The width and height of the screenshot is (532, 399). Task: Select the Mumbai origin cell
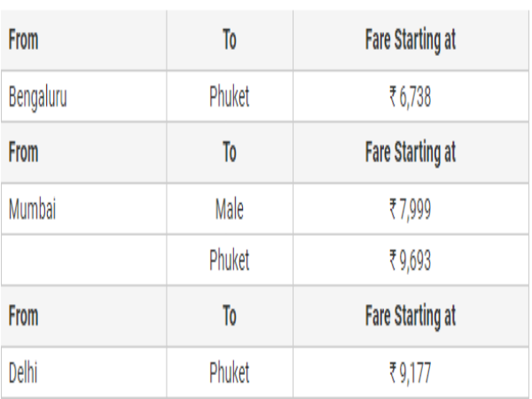point(33,209)
